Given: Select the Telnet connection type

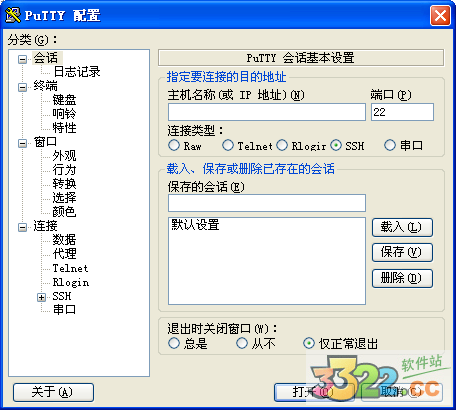Looking at the screenshot, I should click(228, 145).
